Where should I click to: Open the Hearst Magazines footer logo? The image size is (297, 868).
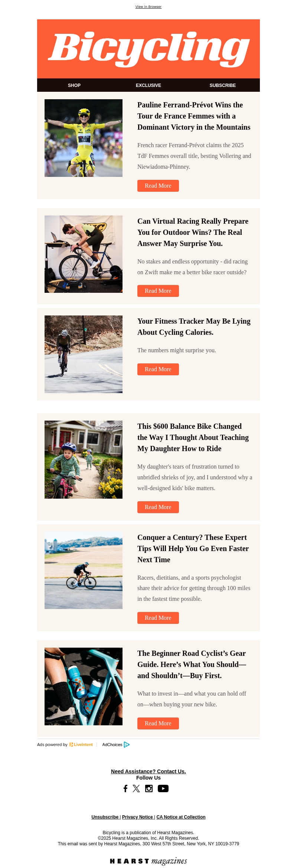148,861
